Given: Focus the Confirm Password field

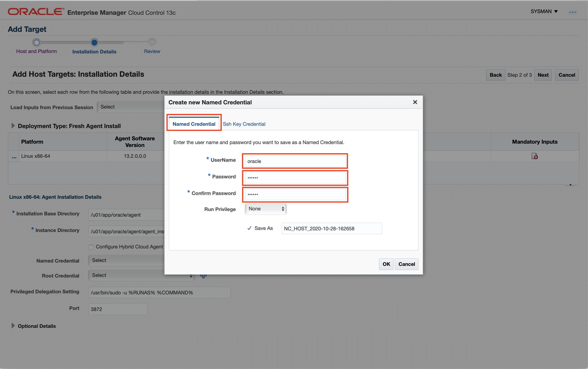Looking at the screenshot, I should click(x=295, y=194).
